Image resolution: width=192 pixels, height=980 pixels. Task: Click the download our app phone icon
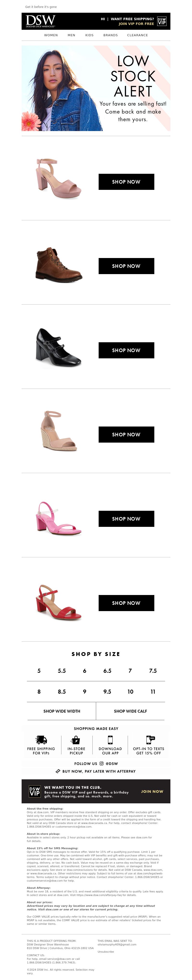110,740
